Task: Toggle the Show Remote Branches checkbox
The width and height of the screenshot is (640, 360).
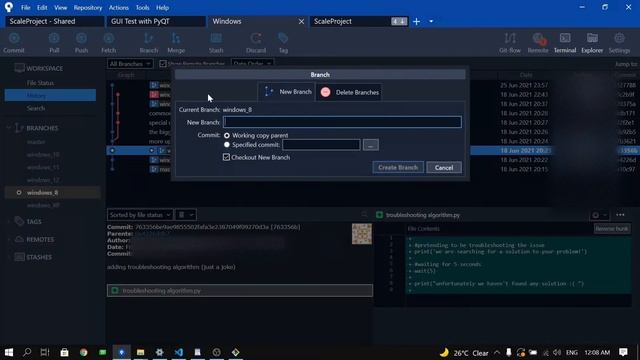Action: 163,64
